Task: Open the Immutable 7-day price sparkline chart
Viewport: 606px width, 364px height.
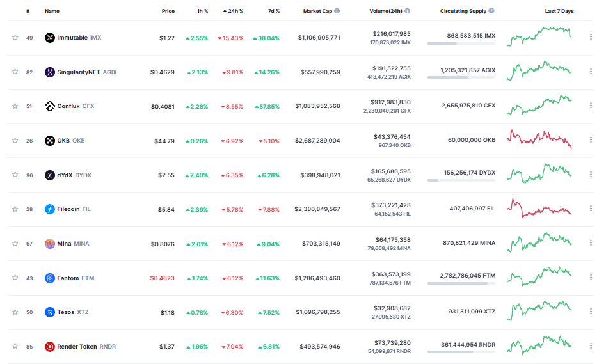Action: [539, 36]
